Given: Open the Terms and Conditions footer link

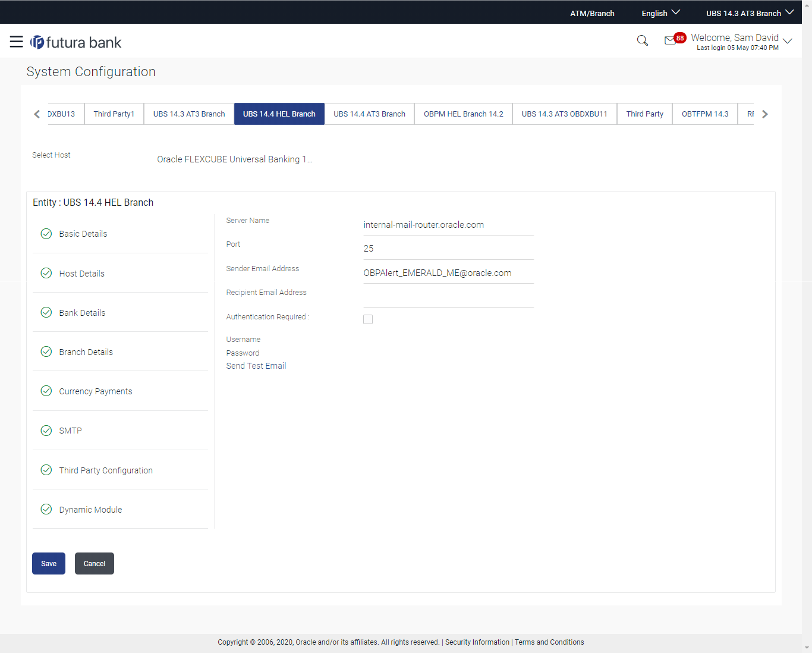Looking at the screenshot, I should coord(549,642).
